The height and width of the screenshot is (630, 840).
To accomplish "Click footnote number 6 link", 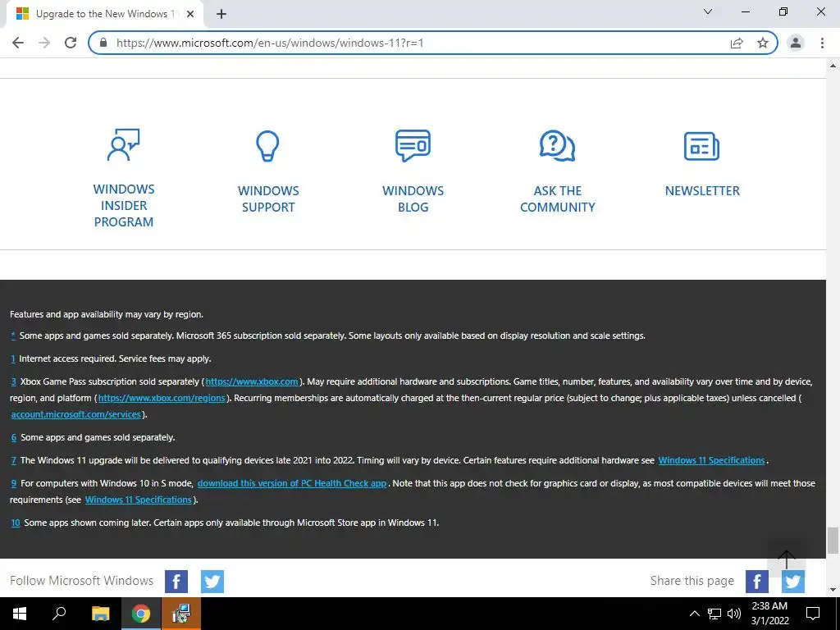I will (x=13, y=438).
